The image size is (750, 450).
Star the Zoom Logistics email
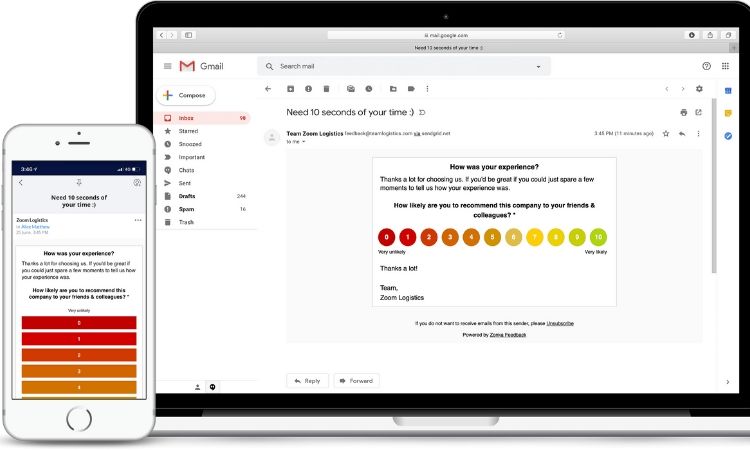pos(666,133)
